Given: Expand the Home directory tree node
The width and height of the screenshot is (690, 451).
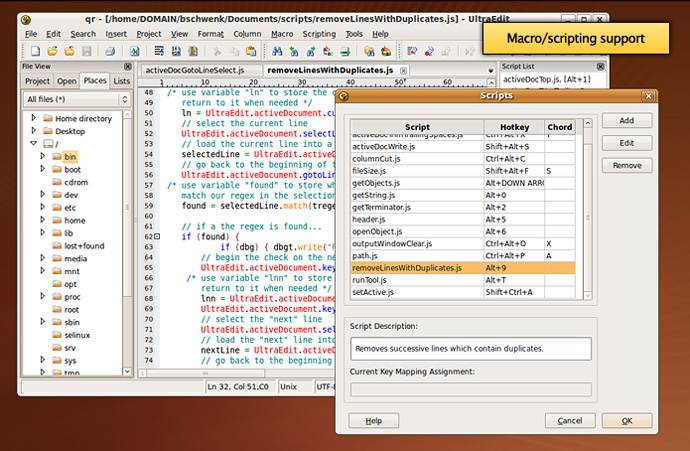Looking at the screenshot, I should [33, 117].
